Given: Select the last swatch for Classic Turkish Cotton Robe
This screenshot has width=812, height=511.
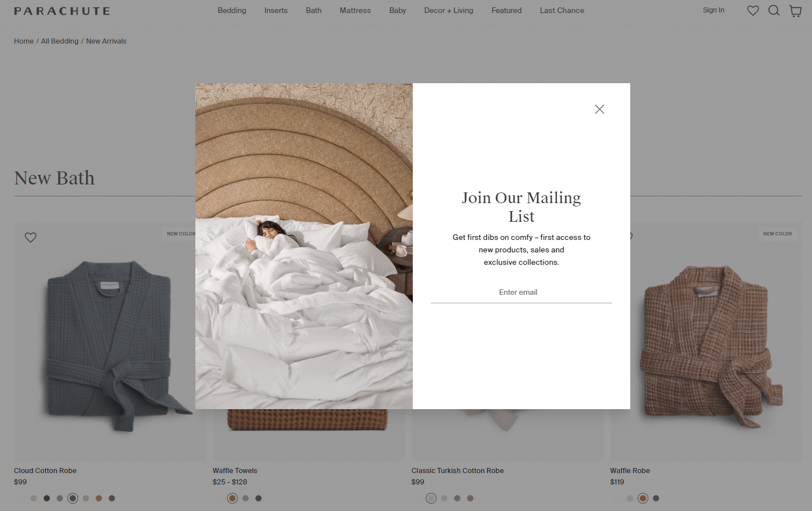Looking at the screenshot, I should tap(470, 499).
